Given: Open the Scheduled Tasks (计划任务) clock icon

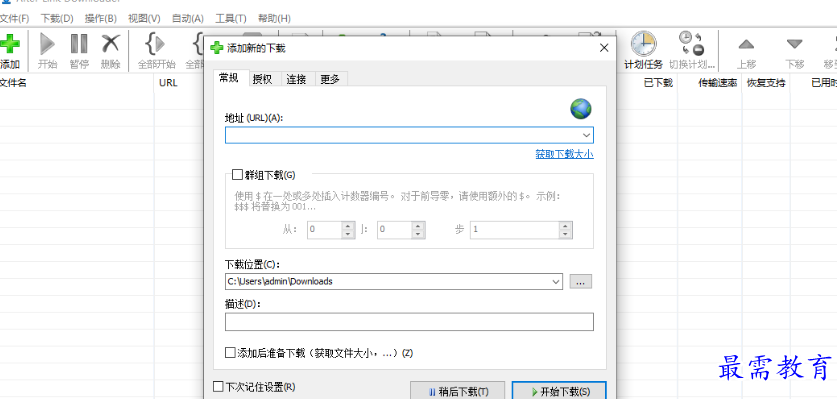Looking at the screenshot, I should 643,44.
